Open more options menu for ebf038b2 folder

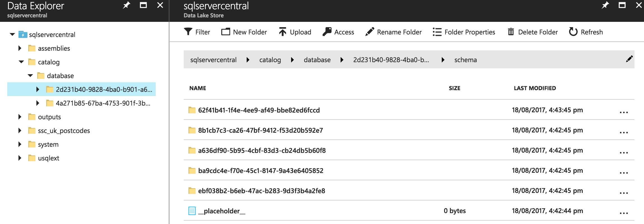tap(624, 193)
